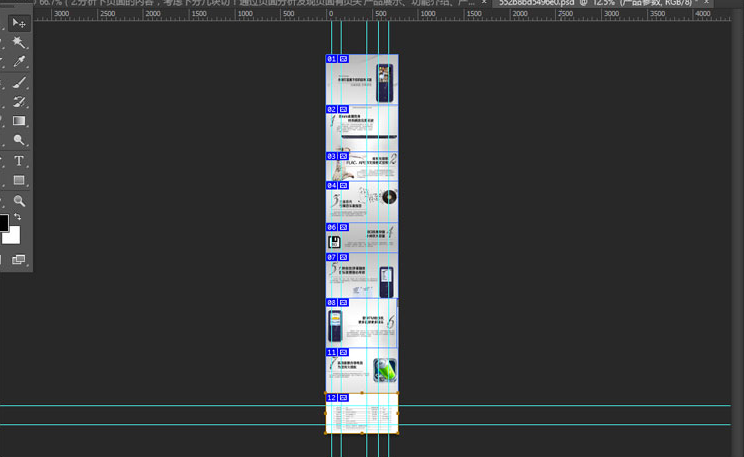Select the Gradient tool
The width and height of the screenshot is (744, 457).
19,121
